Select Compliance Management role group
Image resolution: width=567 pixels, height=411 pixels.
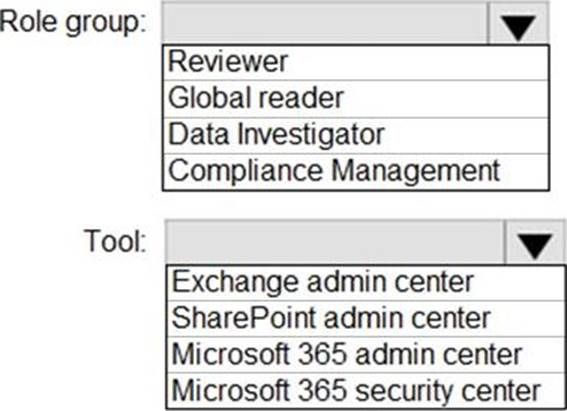point(356,172)
